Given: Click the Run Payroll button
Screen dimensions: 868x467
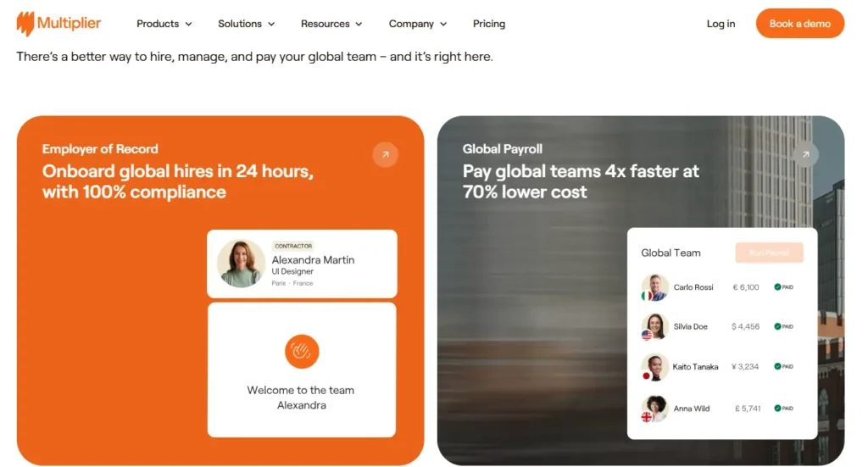Looking at the screenshot, I should tap(769, 253).
